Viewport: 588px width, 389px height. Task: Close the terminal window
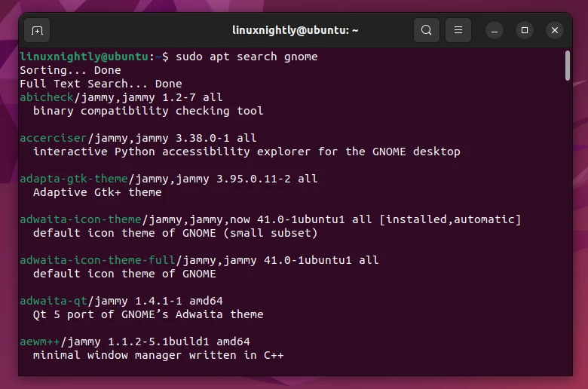pos(555,30)
